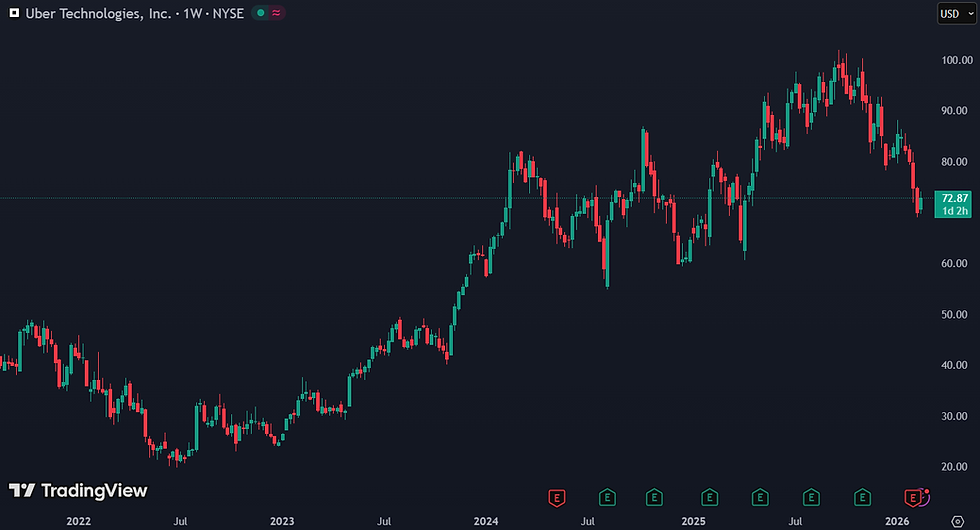Click the Jul label between 2022 and 2023

pos(180,521)
